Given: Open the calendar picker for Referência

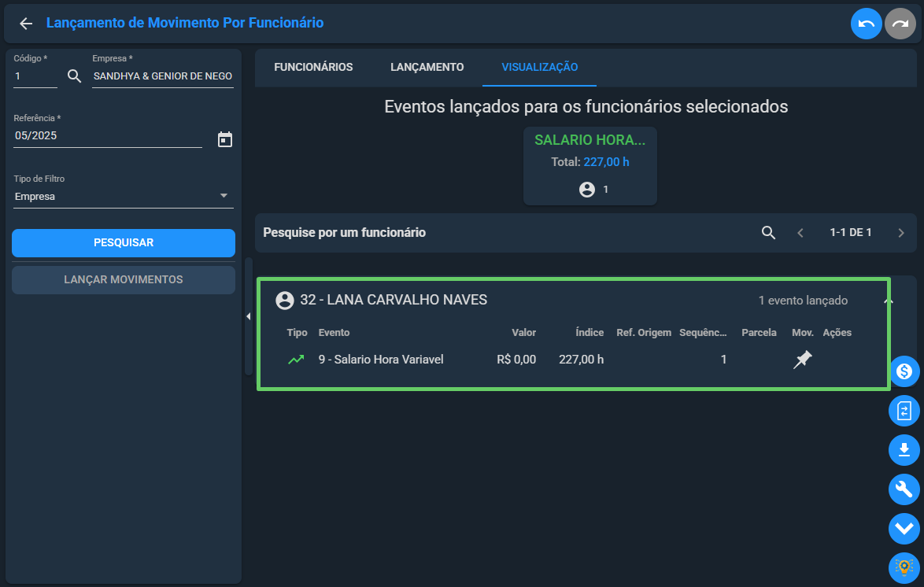Looking at the screenshot, I should tap(224, 140).
